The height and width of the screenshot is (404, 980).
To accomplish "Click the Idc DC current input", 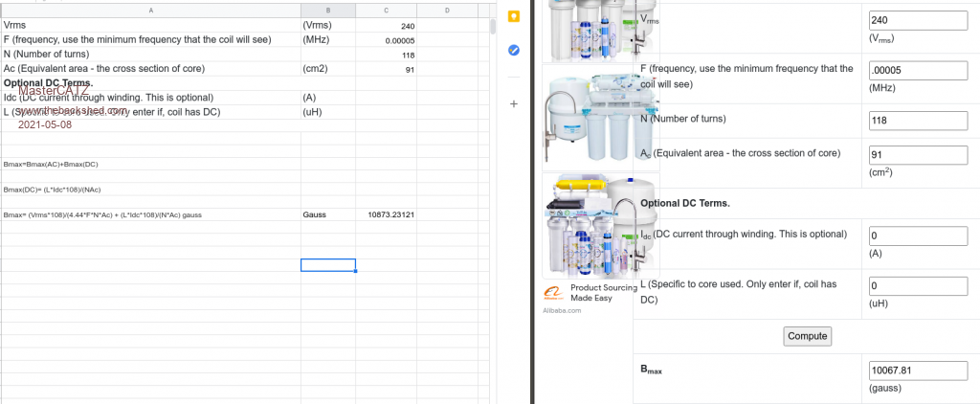I will (918, 236).
